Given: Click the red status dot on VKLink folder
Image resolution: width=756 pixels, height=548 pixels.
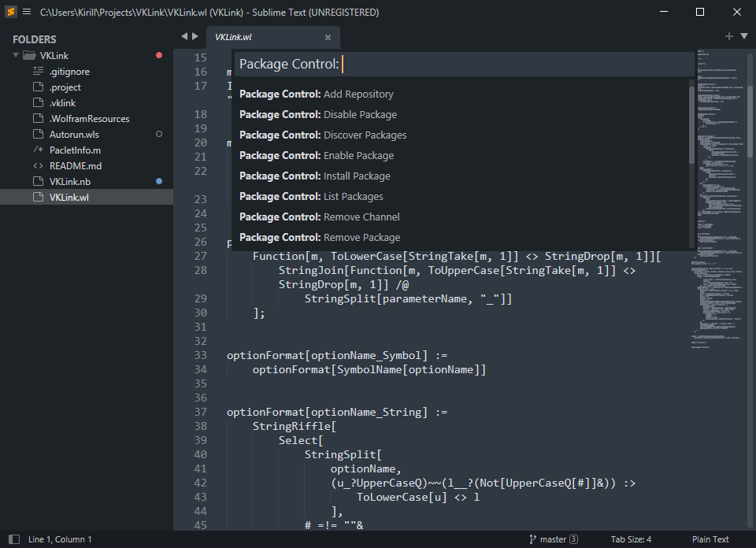Looking at the screenshot, I should coord(159,55).
